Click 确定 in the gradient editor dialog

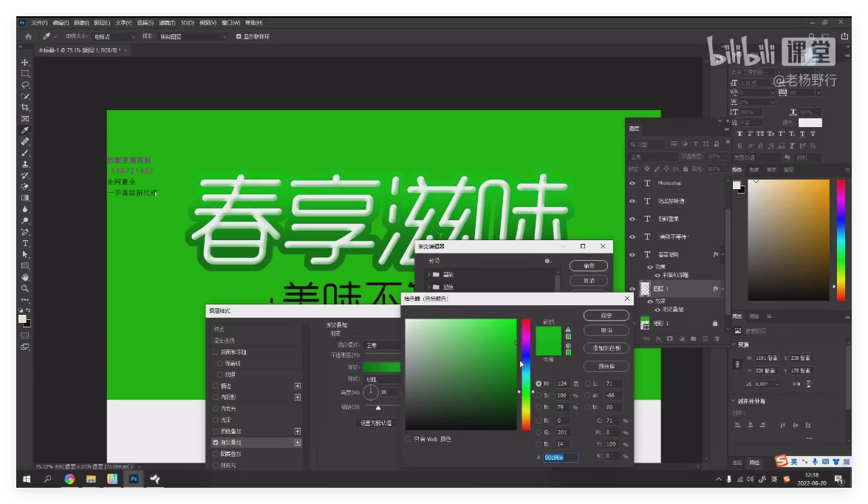coord(589,266)
